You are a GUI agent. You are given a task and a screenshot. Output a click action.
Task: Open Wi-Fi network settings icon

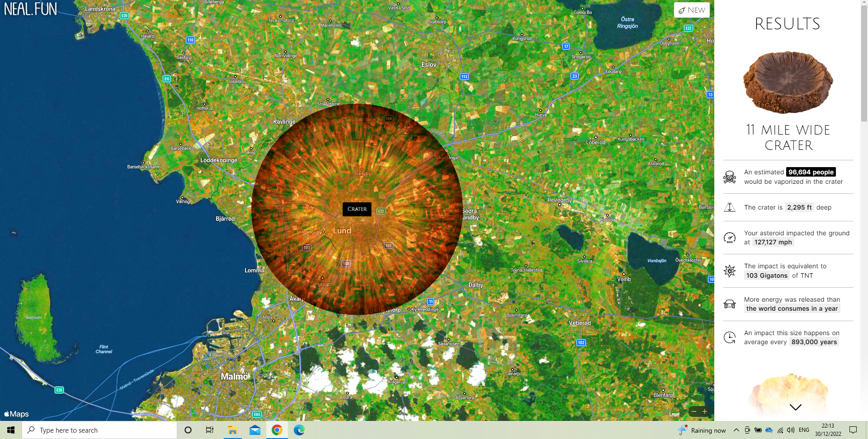click(x=780, y=430)
